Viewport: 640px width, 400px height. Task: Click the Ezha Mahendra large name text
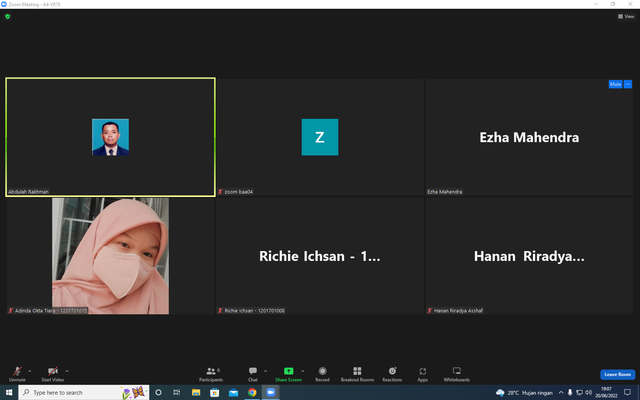(529, 137)
